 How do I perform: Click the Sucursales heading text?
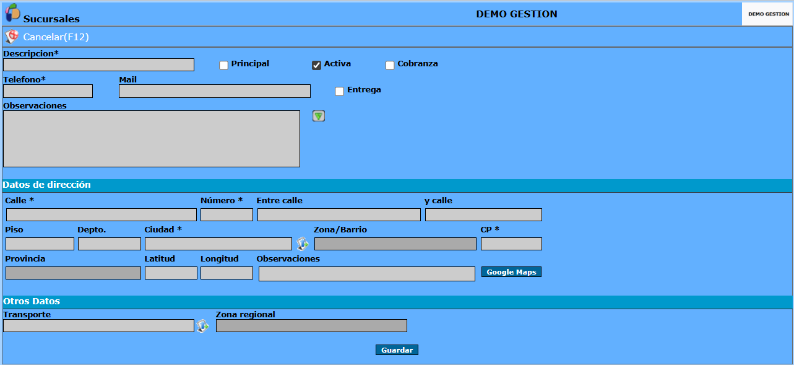[52, 19]
